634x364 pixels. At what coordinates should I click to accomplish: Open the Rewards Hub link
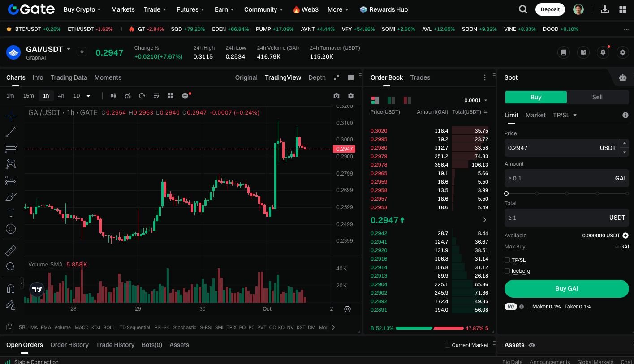(x=384, y=9)
